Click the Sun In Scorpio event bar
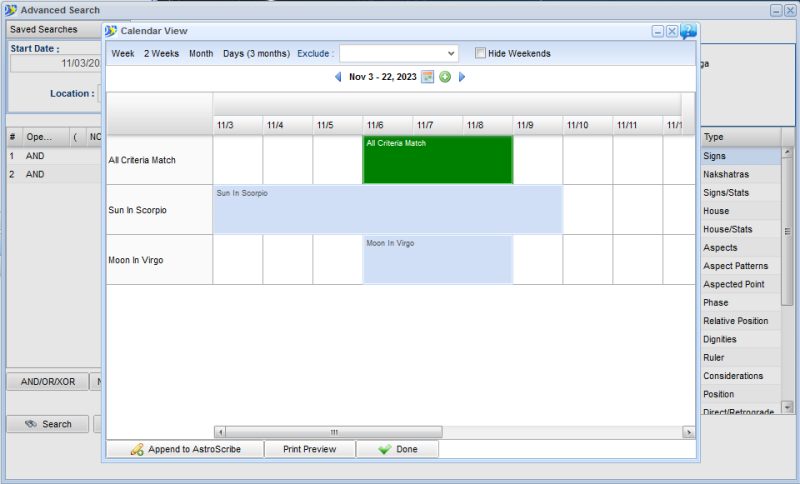The width and height of the screenshot is (800, 484). [x=387, y=209]
